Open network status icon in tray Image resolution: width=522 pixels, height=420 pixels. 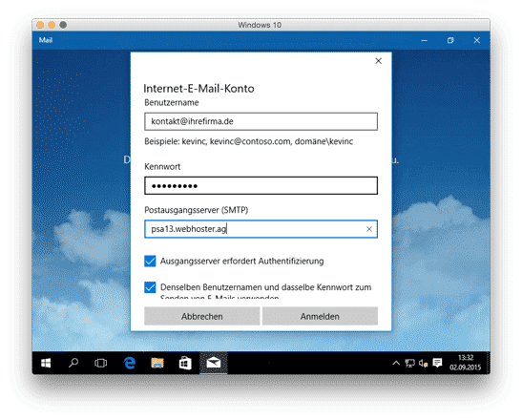pos(409,363)
